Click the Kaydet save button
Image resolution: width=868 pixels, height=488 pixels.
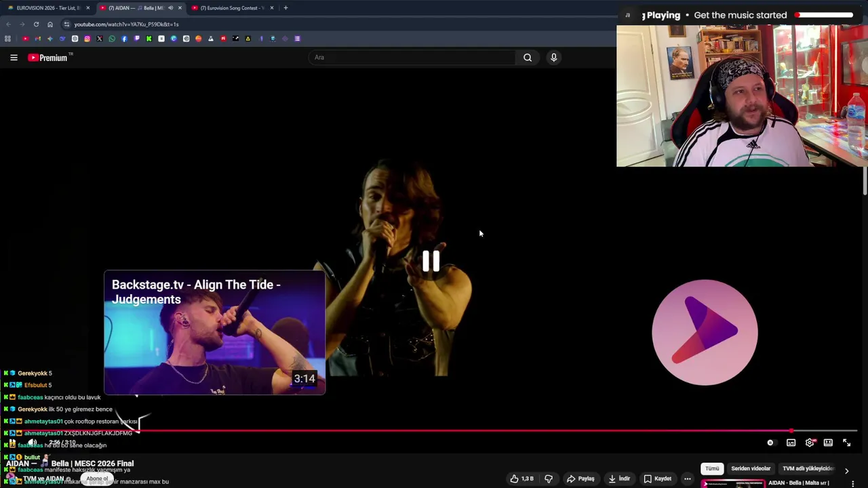(658, 479)
